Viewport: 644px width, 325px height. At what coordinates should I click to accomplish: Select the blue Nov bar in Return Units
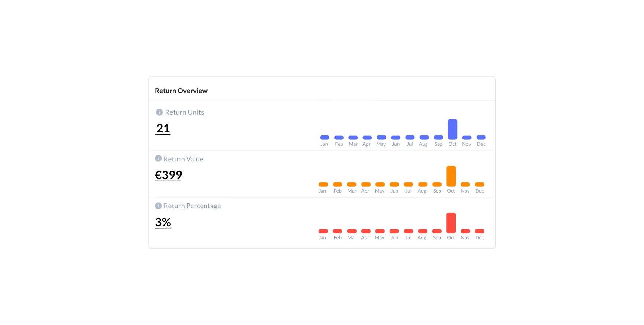point(467,138)
